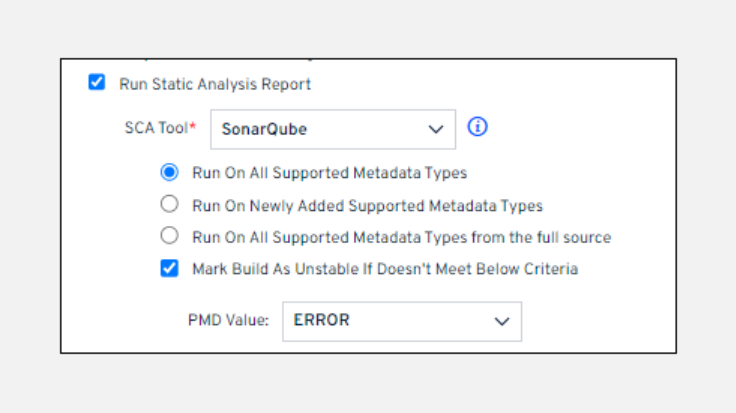This screenshot has width=736, height=413.
Task: Select the full source metadata types radio button
Action: (170, 236)
